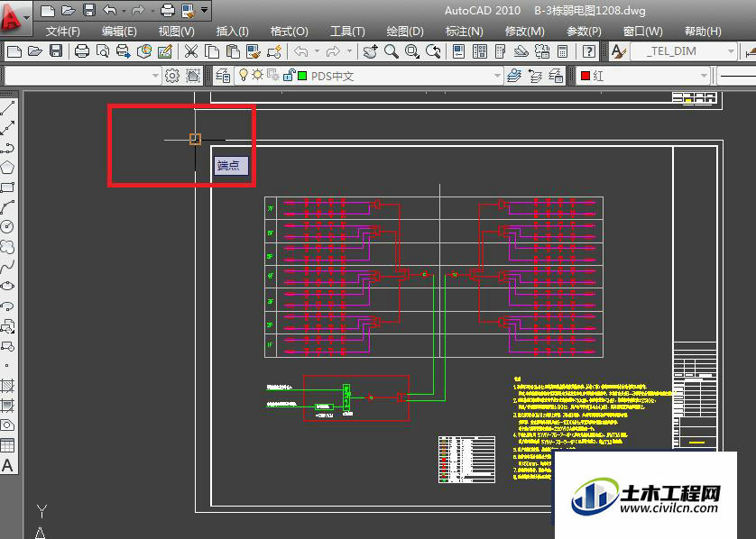Open the AutoCAD application menu button
This screenshot has width=756, height=539.
[x=15, y=18]
